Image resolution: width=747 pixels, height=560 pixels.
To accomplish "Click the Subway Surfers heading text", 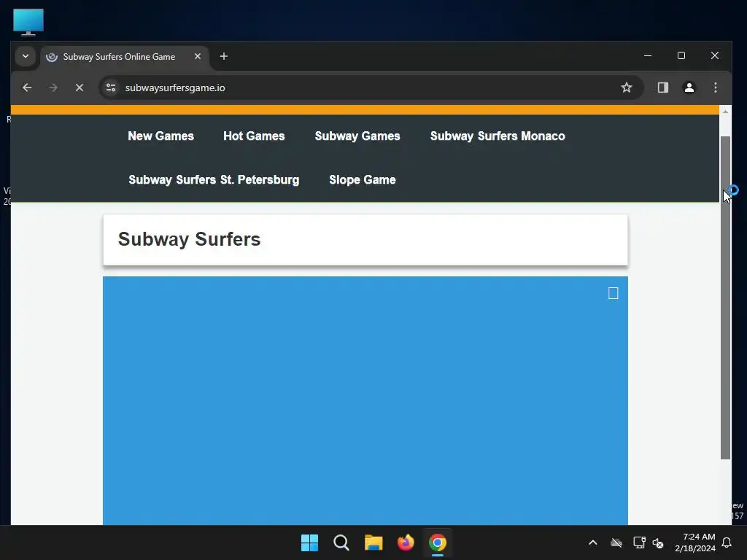I will pyautogui.click(x=189, y=239).
